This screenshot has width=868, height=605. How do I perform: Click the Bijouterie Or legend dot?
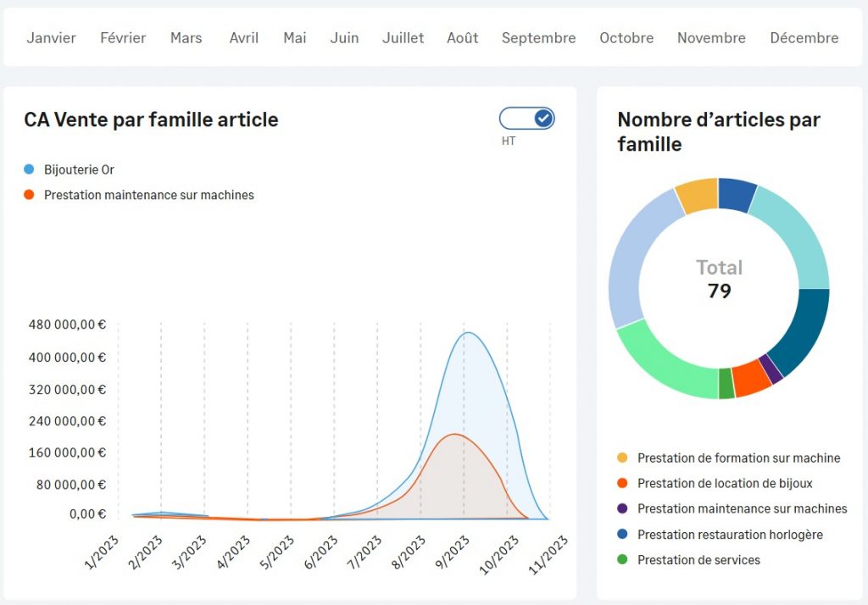pos(30,170)
